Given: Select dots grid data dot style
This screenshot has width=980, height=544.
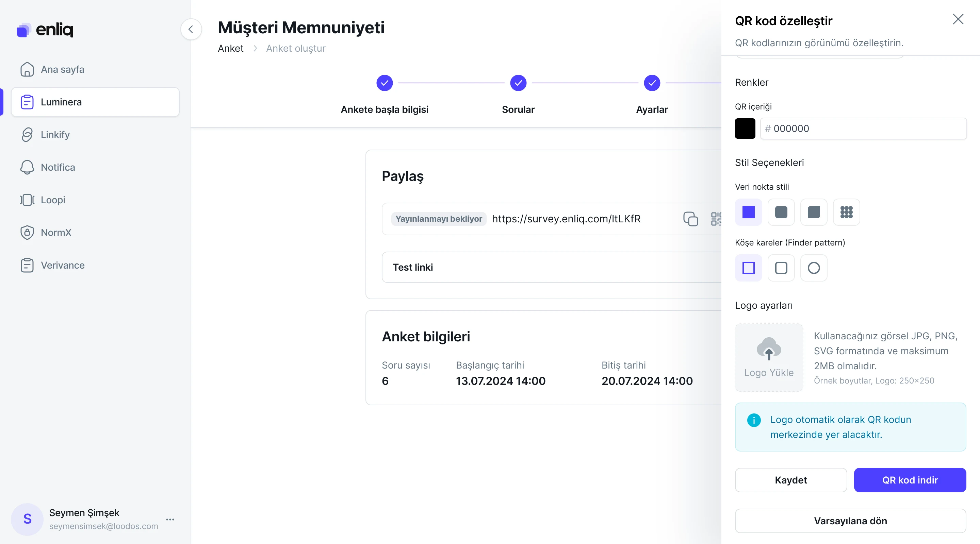Looking at the screenshot, I should pyautogui.click(x=847, y=212).
